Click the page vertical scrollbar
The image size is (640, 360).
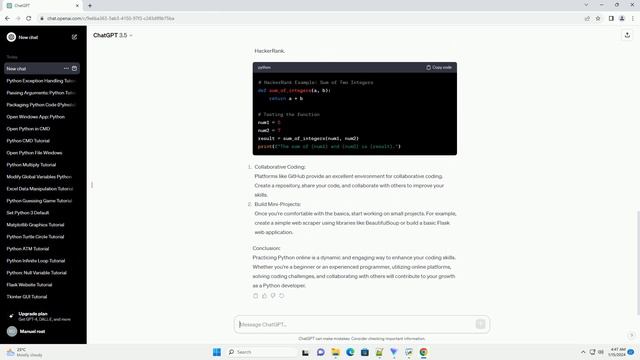pos(638,262)
